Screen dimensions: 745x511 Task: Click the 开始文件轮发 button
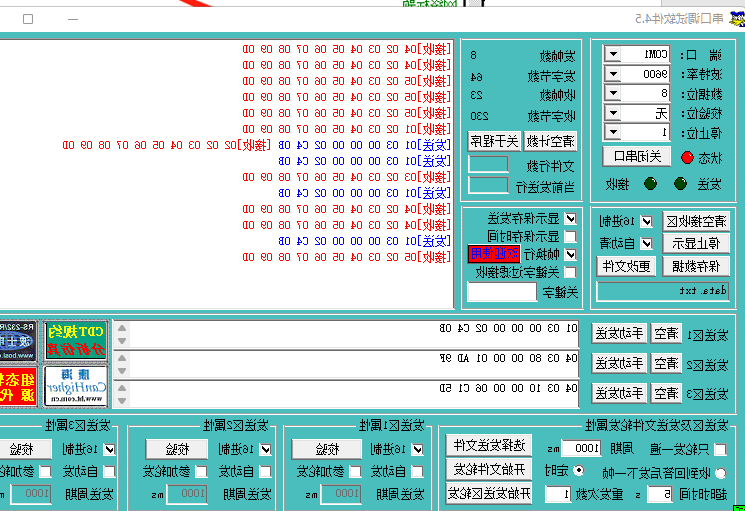click(489, 470)
